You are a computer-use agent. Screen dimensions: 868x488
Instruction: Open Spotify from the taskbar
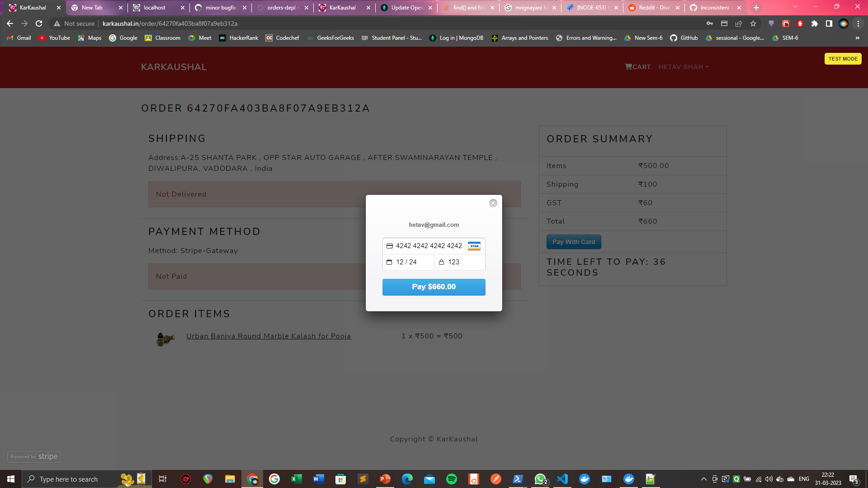coord(451,479)
